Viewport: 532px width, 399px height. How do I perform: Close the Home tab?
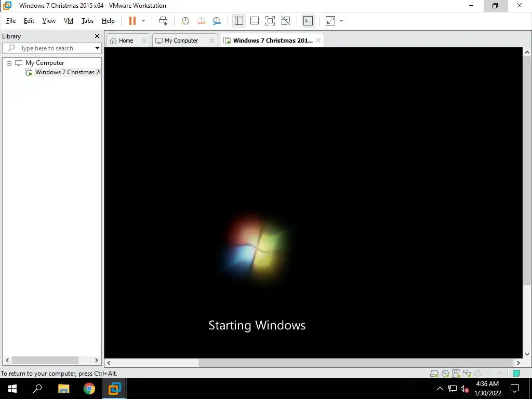point(144,41)
